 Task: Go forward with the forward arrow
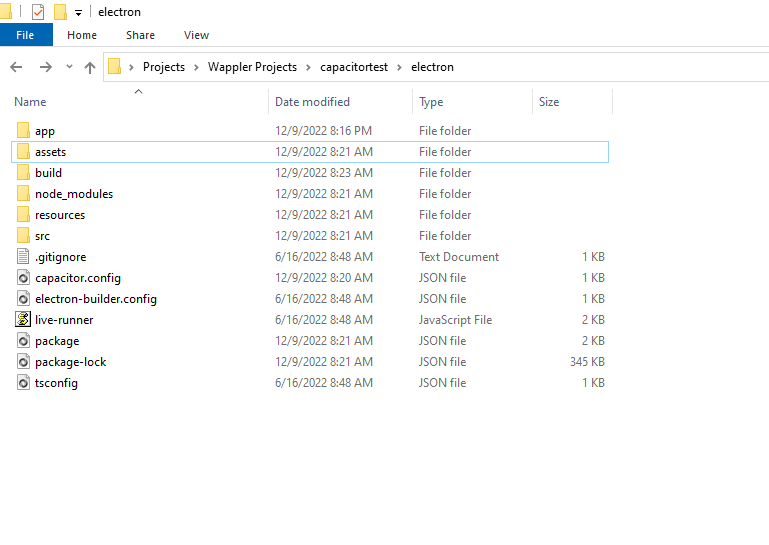[46, 67]
